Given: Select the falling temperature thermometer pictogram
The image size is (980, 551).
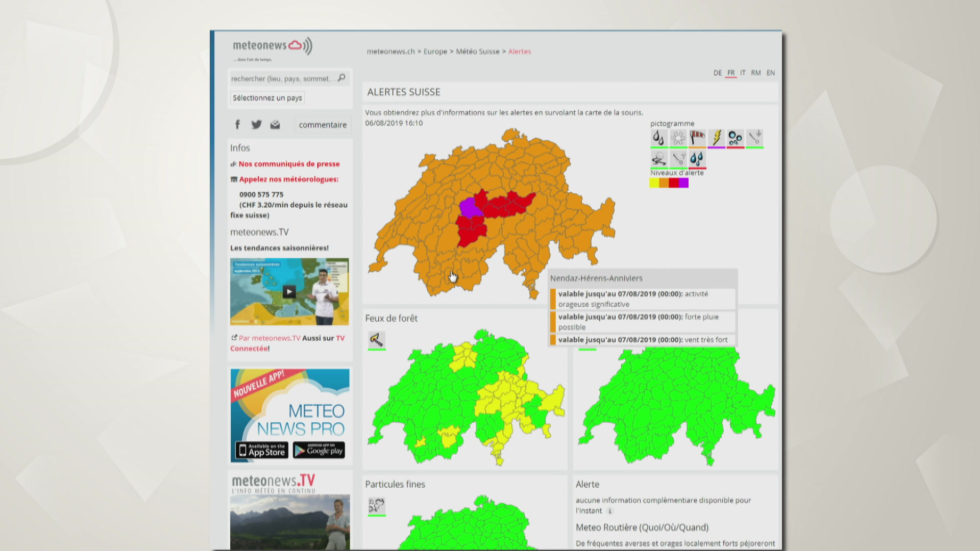Looking at the screenshot, I should point(754,138).
